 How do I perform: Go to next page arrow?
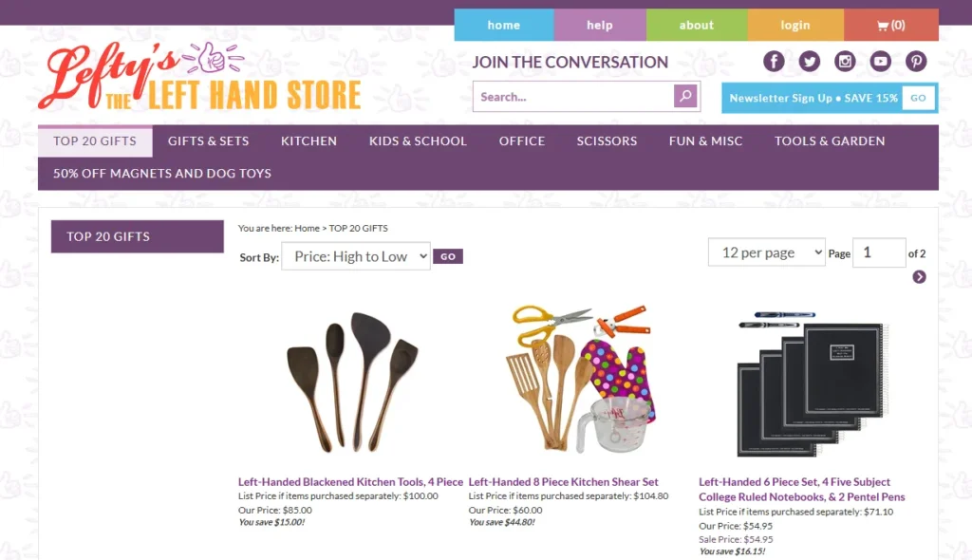(x=919, y=276)
